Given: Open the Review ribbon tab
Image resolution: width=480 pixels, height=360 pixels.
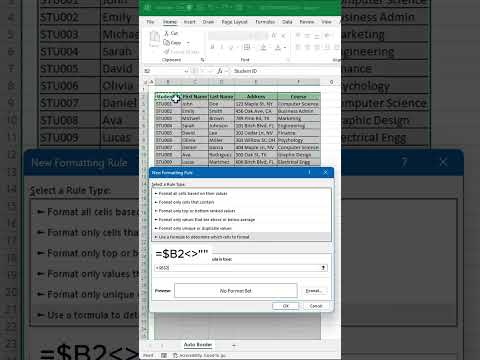Looking at the screenshot, I should (x=307, y=22).
